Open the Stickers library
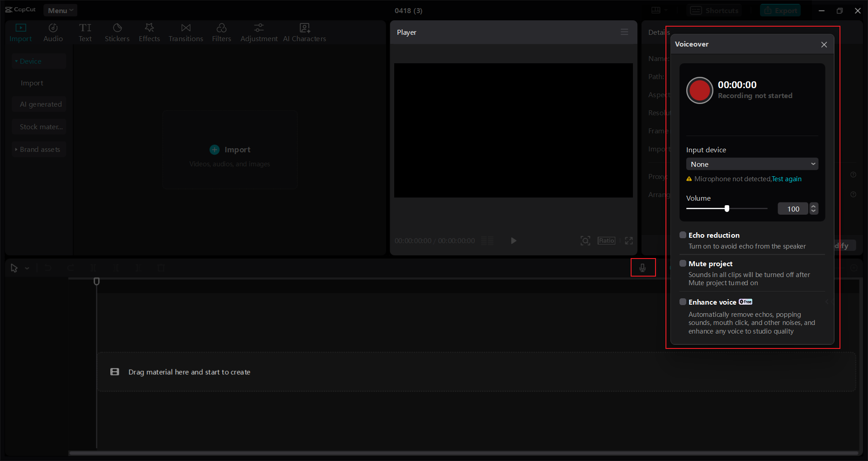This screenshot has width=868, height=461. [117, 32]
